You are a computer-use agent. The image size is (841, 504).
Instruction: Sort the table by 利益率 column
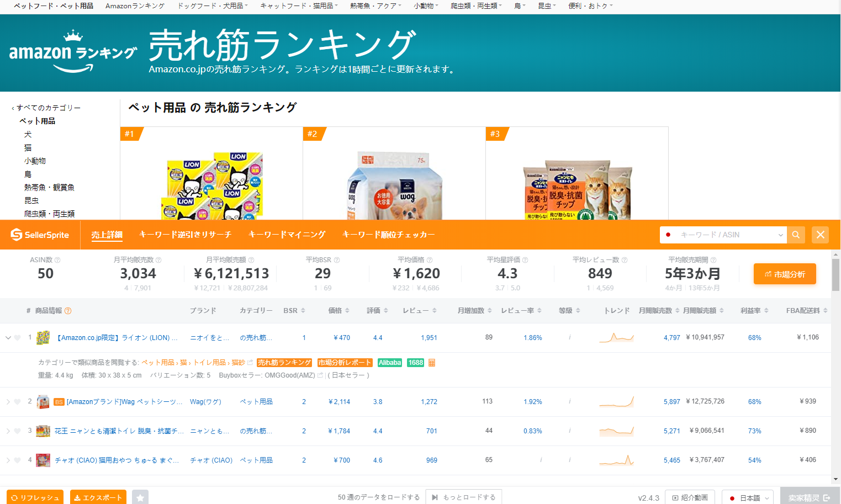click(x=754, y=311)
